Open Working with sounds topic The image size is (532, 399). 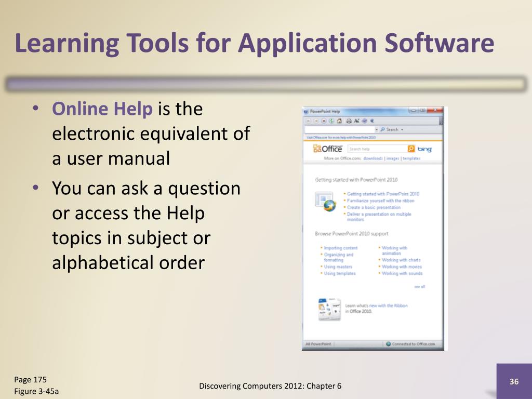402,273
